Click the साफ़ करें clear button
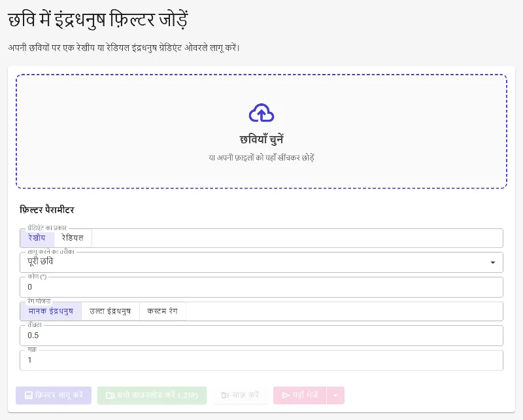The width and height of the screenshot is (523, 420). [x=240, y=395]
